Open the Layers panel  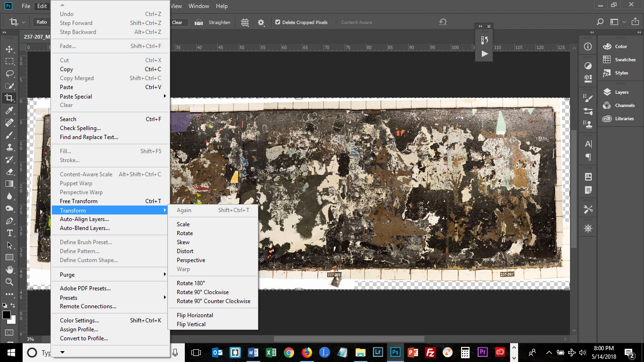pyautogui.click(x=621, y=92)
